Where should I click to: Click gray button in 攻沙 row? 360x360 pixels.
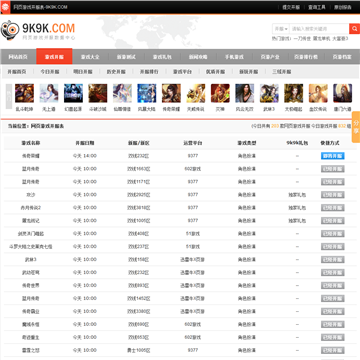click(333, 195)
